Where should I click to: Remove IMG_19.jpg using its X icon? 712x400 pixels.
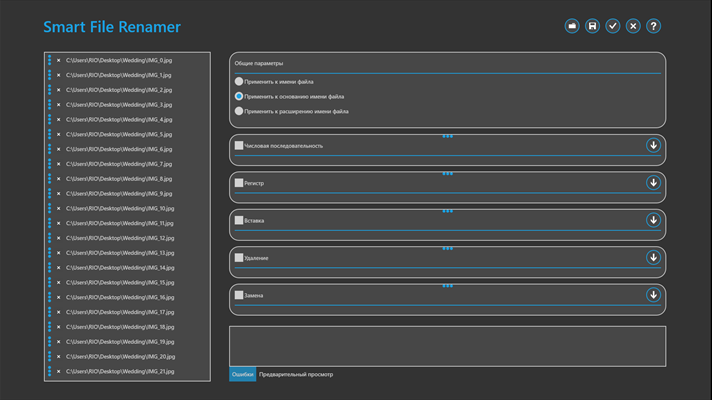coord(59,342)
